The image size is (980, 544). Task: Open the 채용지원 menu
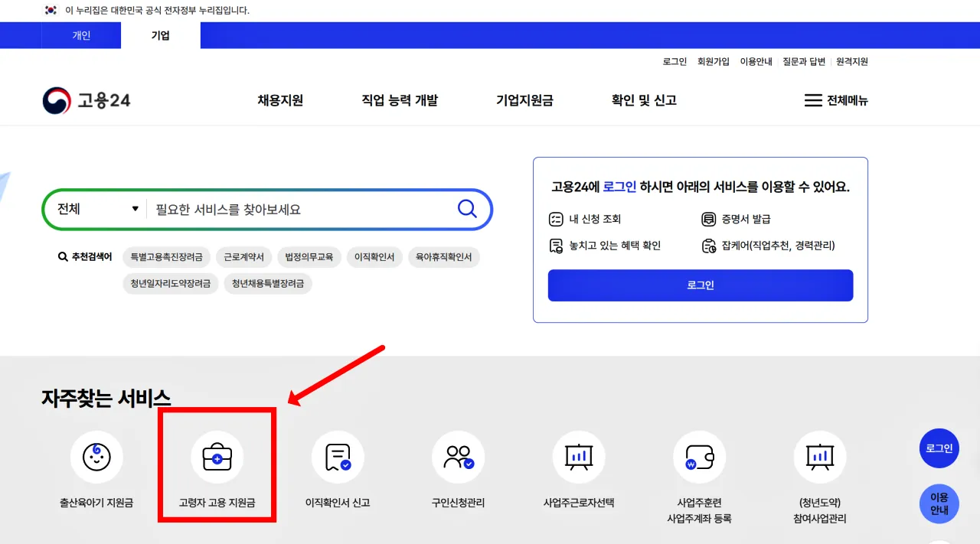click(x=280, y=99)
